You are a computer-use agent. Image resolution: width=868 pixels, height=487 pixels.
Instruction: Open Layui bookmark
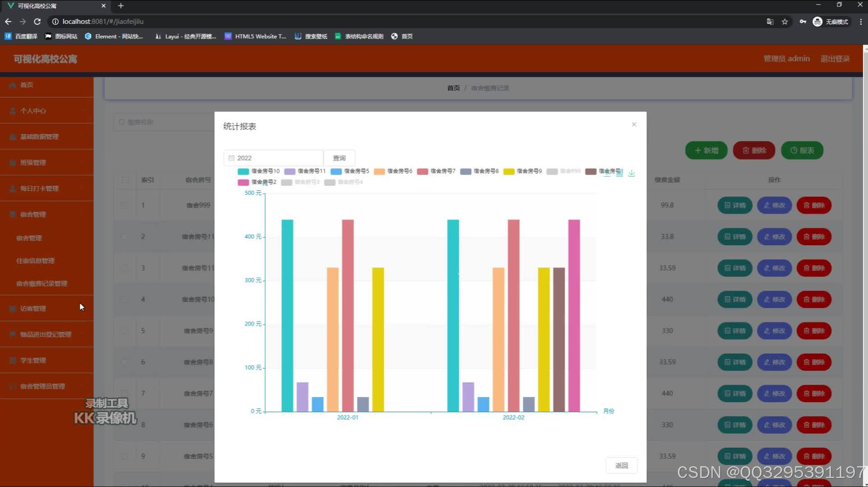pyautogui.click(x=185, y=37)
